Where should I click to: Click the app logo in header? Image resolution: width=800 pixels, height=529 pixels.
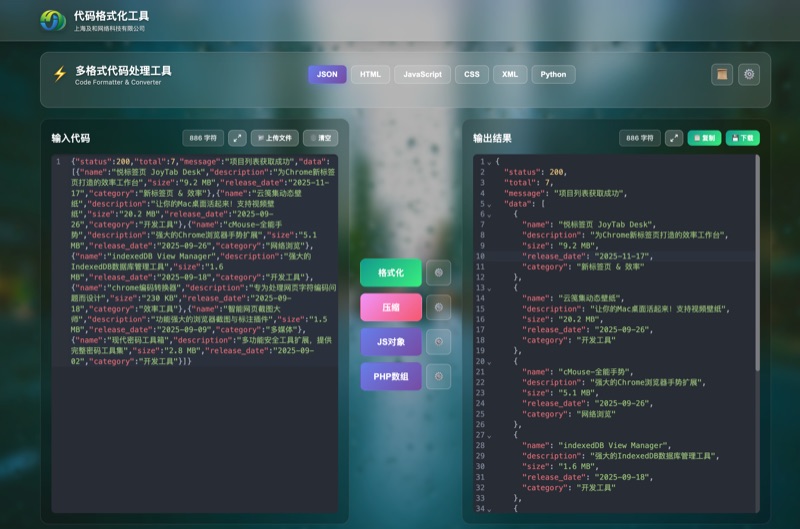pos(53,20)
